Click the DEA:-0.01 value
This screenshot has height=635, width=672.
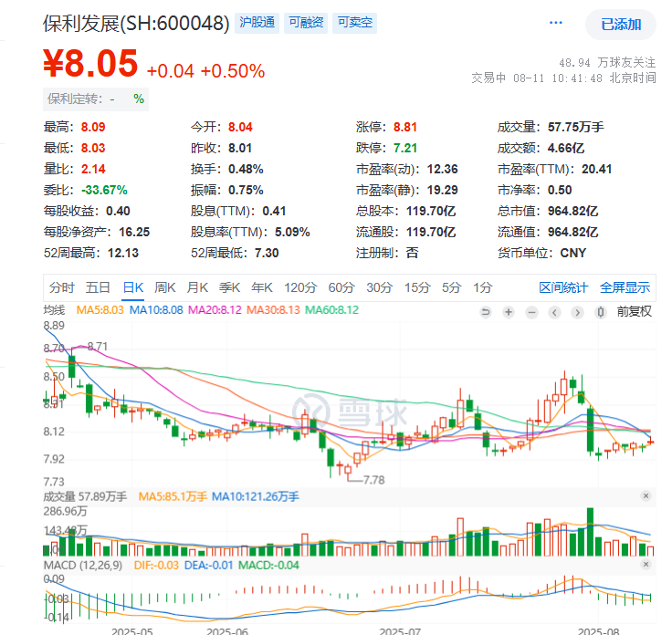coord(208,566)
